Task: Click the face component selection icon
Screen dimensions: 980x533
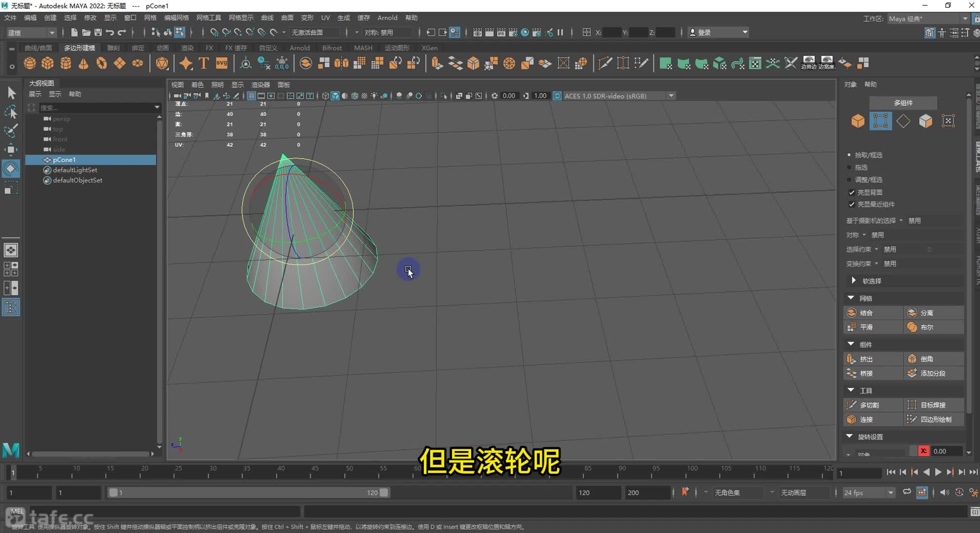Action: (926, 121)
